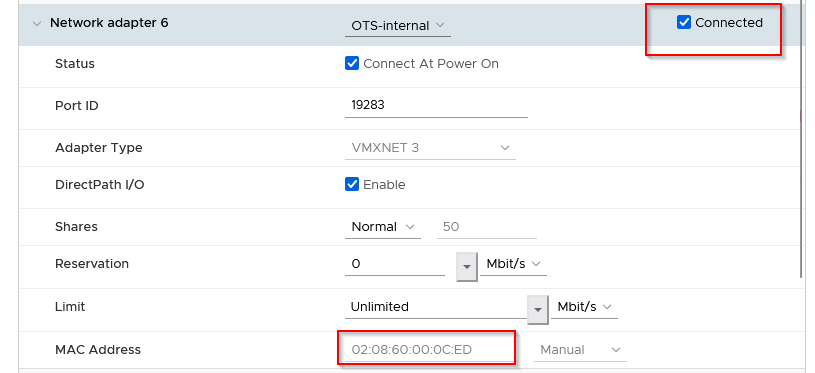815x373 pixels.
Task: Click the DirectPath I/O label
Action: [99, 184]
